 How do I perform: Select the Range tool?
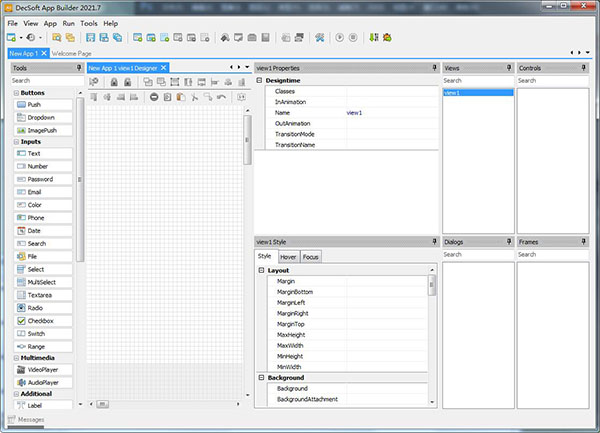coord(43,347)
